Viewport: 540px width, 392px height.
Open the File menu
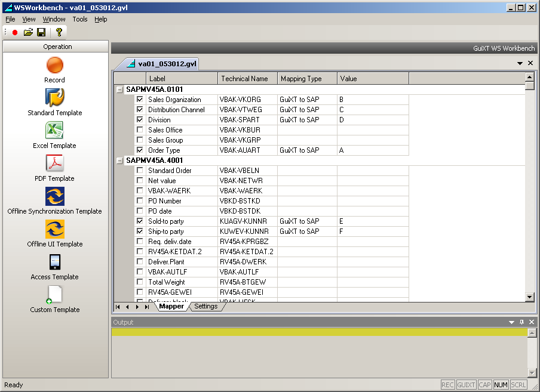[x=10, y=19]
